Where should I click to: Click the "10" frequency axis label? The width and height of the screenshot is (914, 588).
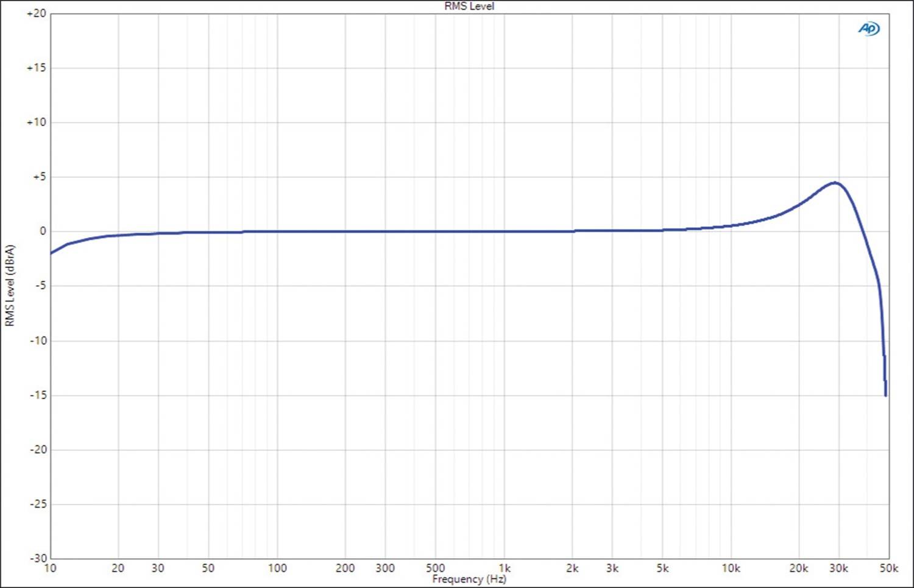point(50,568)
